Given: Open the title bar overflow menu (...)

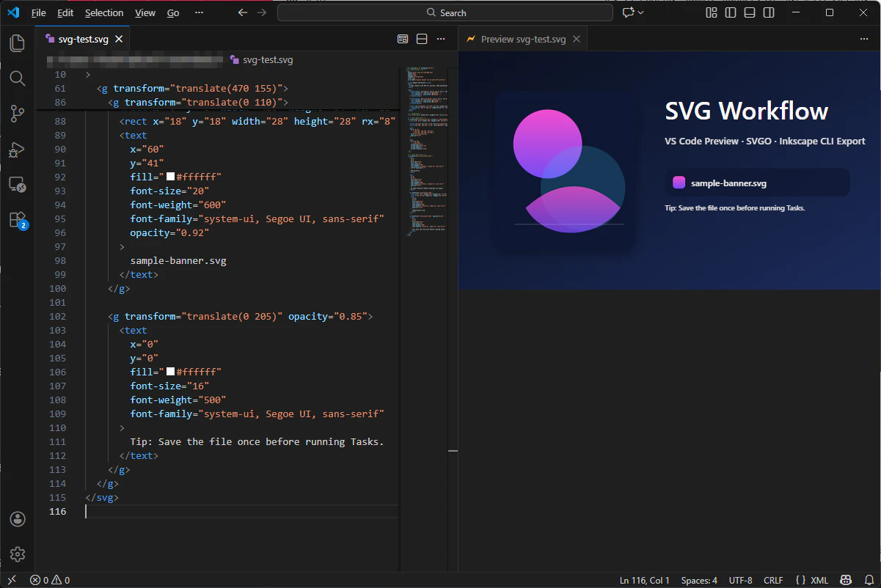Looking at the screenshot, I should pos(200,12).
